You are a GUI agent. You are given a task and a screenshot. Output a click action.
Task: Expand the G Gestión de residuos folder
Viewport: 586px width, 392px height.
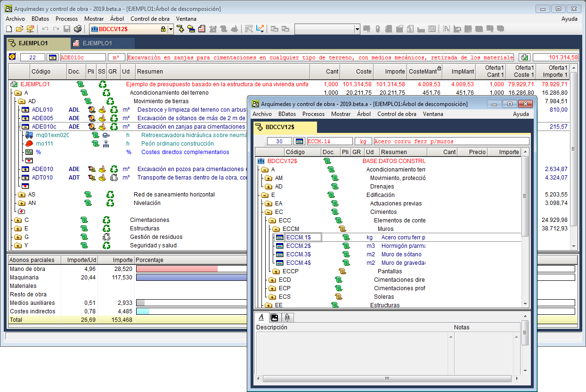(x=17, y=237)
